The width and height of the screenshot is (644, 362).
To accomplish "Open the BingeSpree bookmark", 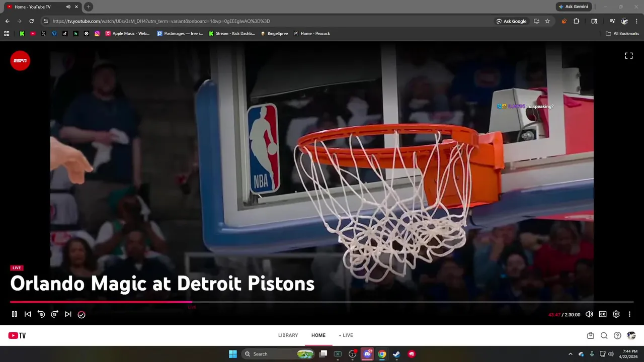I will coord(274,34).
